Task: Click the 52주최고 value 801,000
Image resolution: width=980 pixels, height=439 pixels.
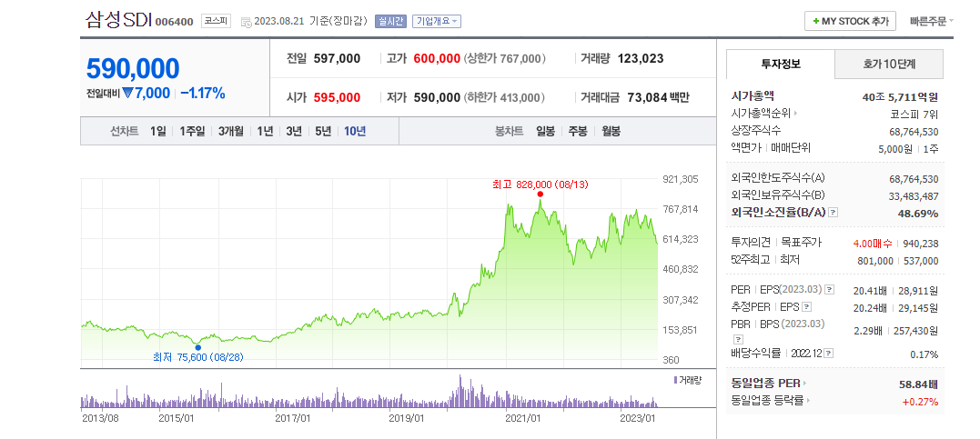Action: 875,261
